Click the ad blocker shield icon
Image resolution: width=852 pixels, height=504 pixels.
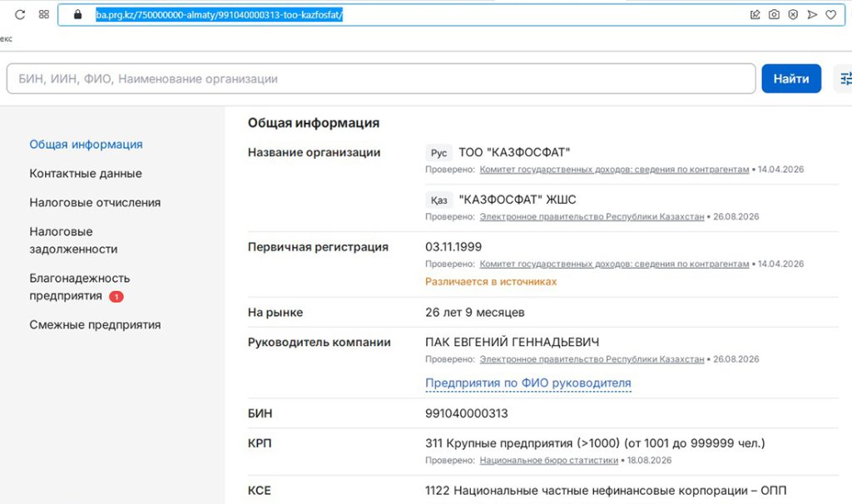click(x=793, y=15)
